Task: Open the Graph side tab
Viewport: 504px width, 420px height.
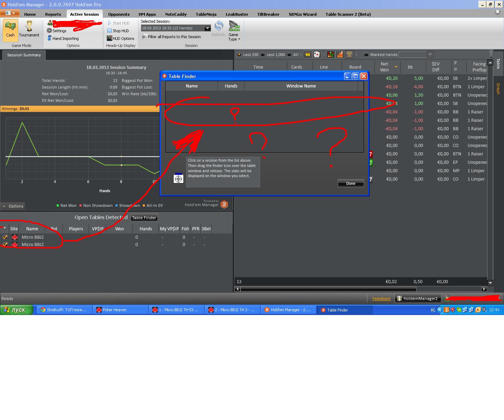Action: click(x=498, y=89)
